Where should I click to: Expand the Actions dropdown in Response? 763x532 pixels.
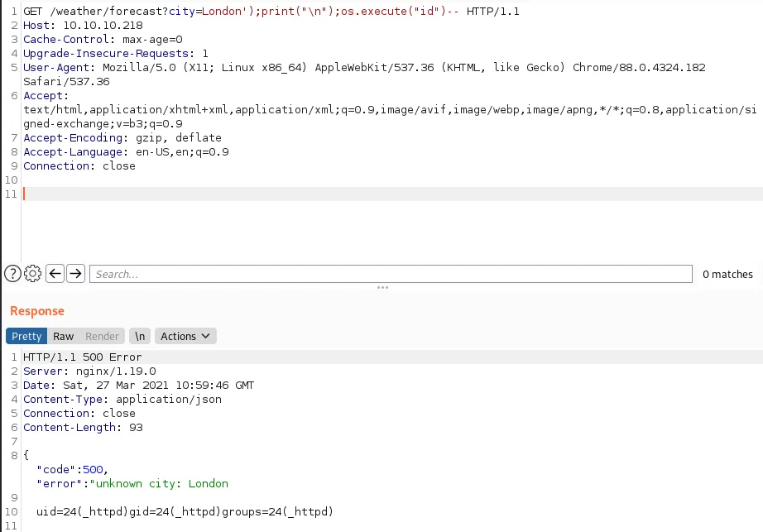(x=185, y=336)
